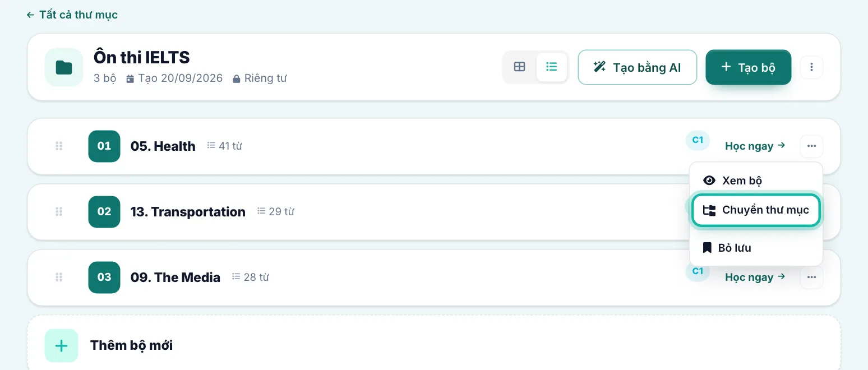Click the Riêng tư privacy label
Viewport: 868px width, 370px height.
[260, 78]
